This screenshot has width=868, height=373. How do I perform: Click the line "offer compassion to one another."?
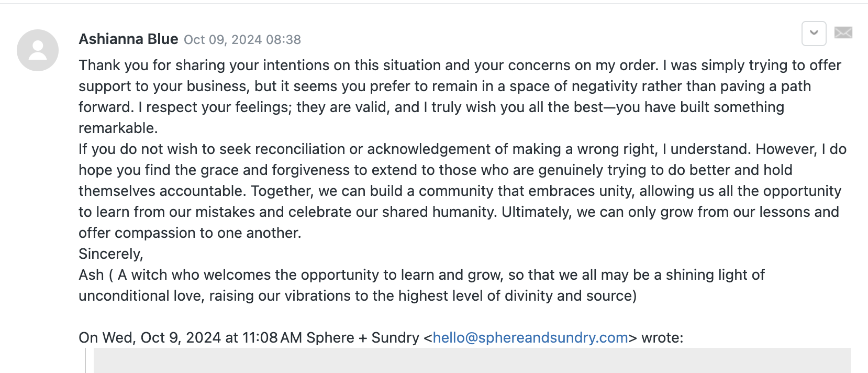tap(190, 233)
